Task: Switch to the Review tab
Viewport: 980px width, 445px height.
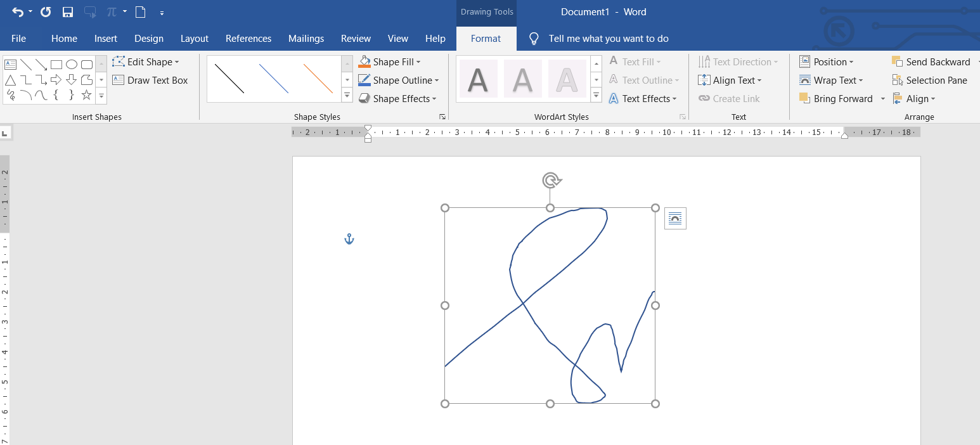Action: click(x=356, y=39)
